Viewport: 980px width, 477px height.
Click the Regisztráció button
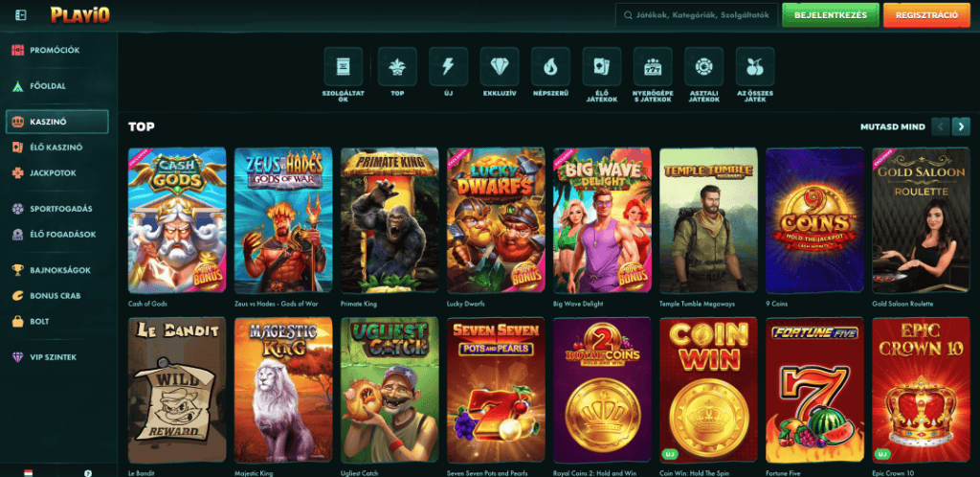click(x=926, y=15)
